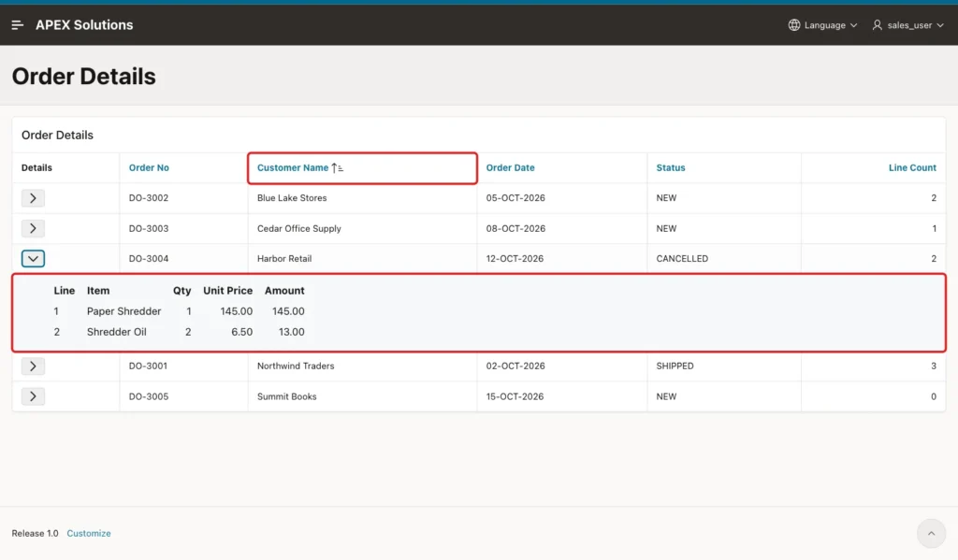This screenshot has height=560, width=958.
Task: Sort by Status column header
Action: (671, 168)
